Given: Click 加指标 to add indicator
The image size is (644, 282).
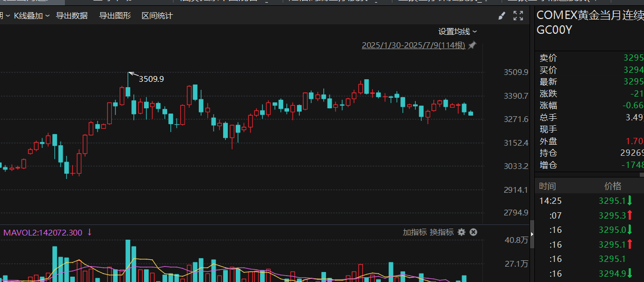Looking at the screenshot, I should (415, 232).
